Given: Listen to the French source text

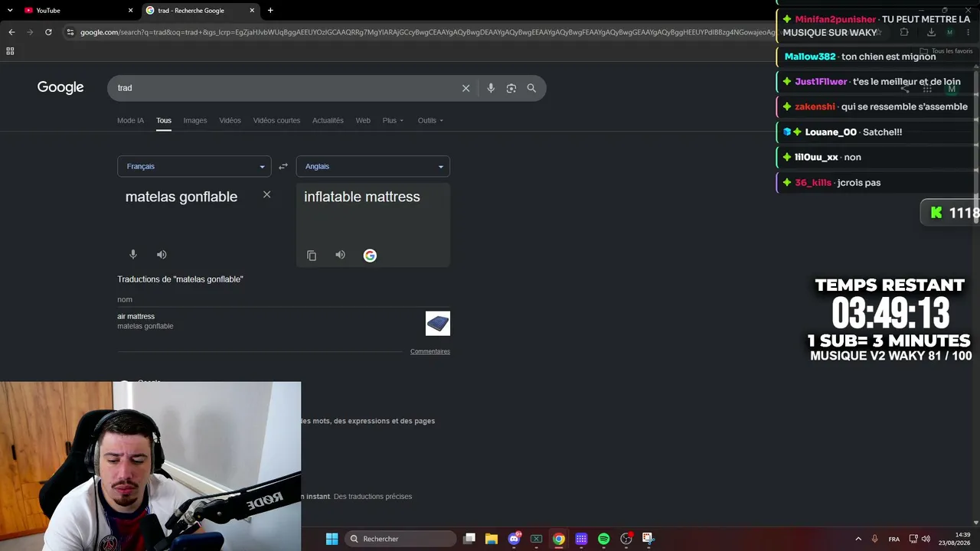Looking at the screenshot, I should (162, 255).
